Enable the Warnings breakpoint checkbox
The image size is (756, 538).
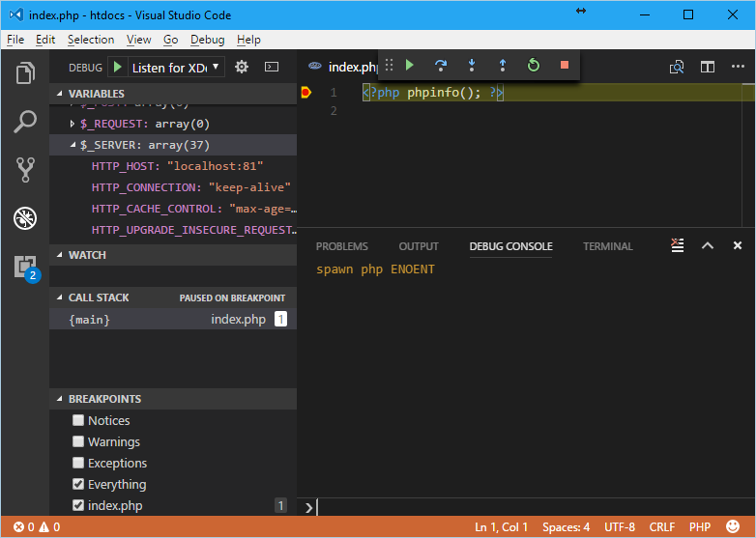click(78, 441)
